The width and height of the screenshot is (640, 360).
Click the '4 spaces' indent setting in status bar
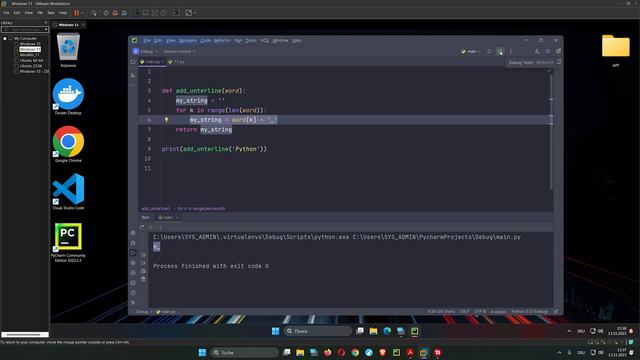click(498, 312)
